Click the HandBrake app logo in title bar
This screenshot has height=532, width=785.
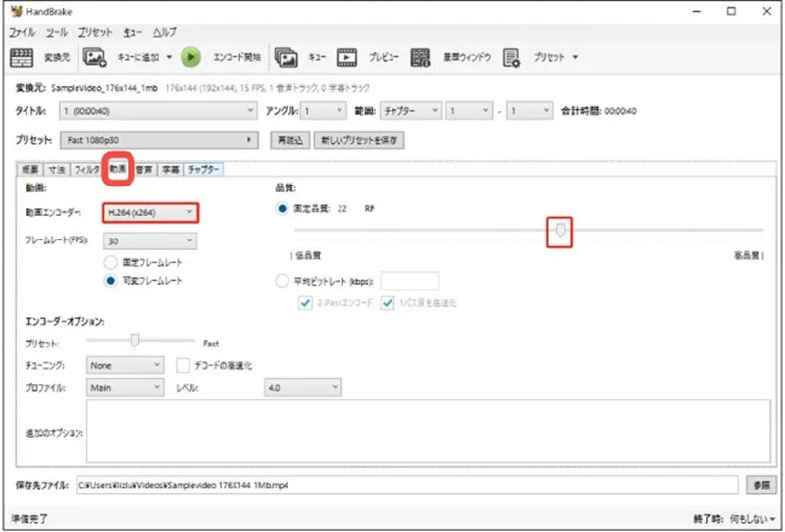tap(14, 12)
